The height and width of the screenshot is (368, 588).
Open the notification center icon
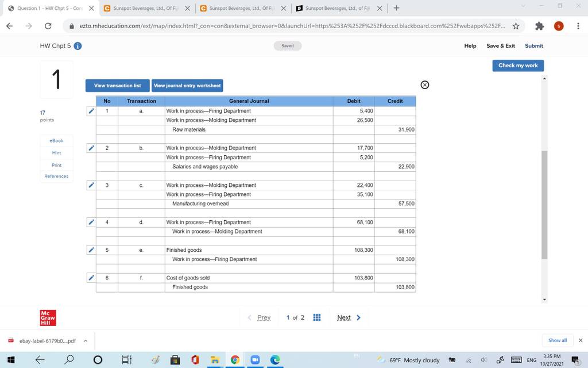pyautogui.click(x=575, y=360)
